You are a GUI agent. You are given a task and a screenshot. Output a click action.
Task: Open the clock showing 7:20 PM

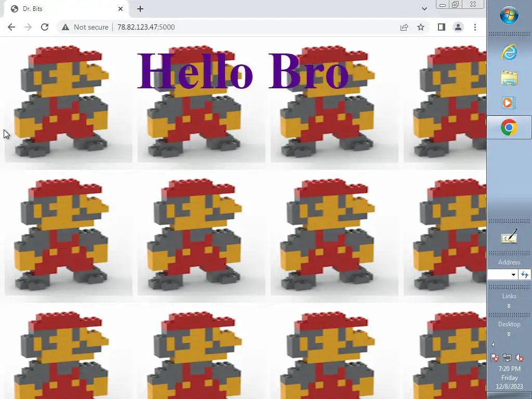coord(509,377)
